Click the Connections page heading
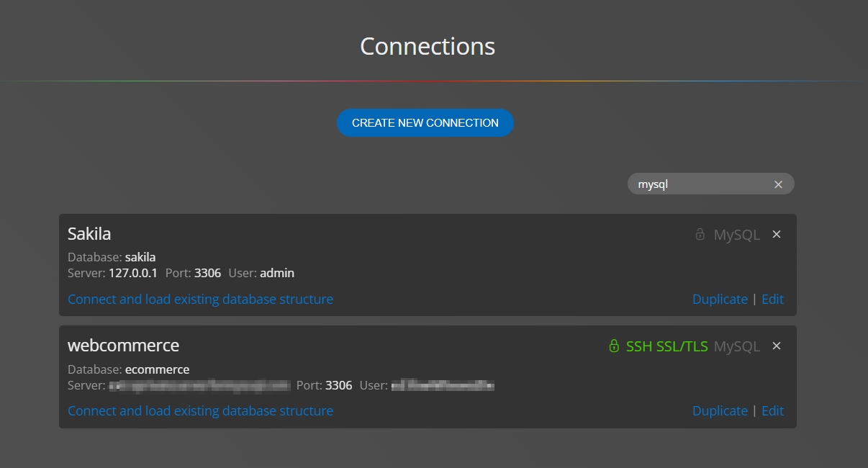Image resolution: width=868 pixels, height=468 pixels. [x=428, y=46]
